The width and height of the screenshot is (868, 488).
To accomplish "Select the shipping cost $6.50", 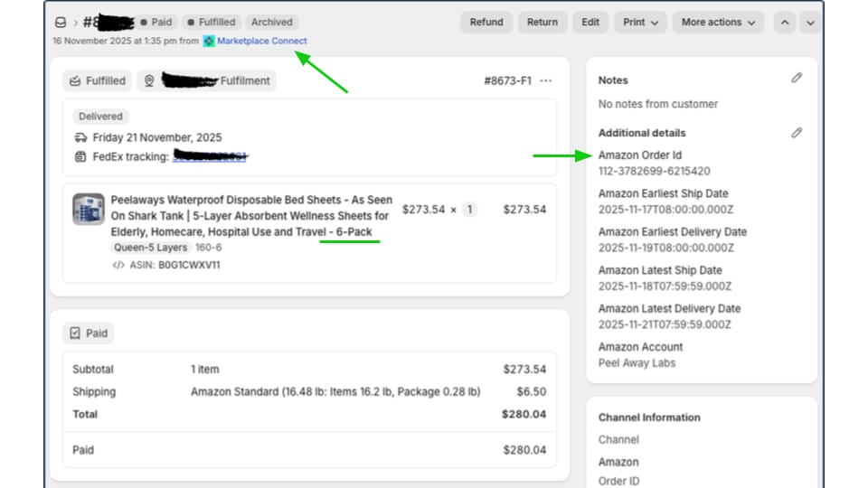I will [x=532, y=391].
